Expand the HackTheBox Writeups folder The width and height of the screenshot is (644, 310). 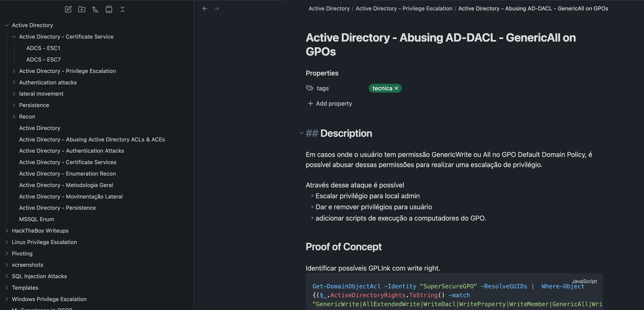tap(7, 231)
